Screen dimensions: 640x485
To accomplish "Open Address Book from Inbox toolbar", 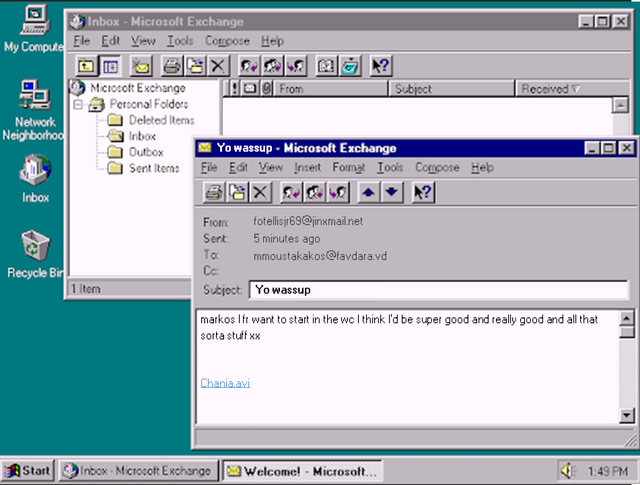I will [x=326, y=66].
